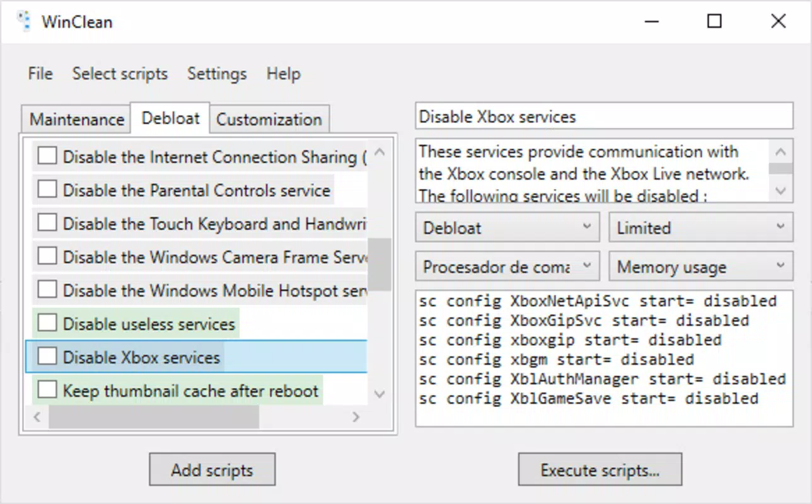Viewport: 812px width, 504px height.
Task: Click description box scroll down arrow
Action: [780, 191]
